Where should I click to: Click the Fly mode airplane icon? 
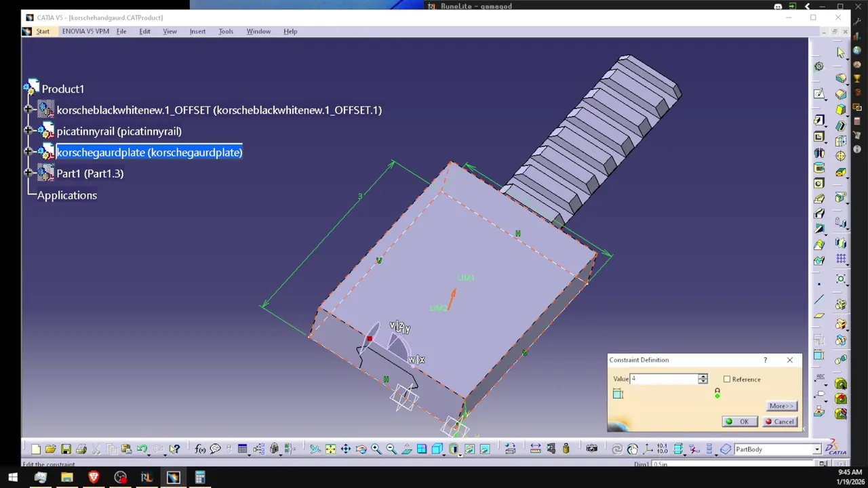(315, 449)
